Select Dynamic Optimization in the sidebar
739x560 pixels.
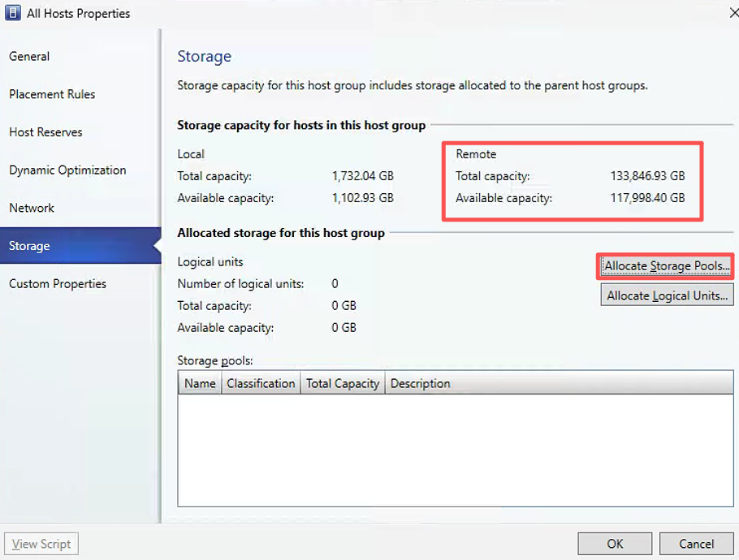pos(67,170)
